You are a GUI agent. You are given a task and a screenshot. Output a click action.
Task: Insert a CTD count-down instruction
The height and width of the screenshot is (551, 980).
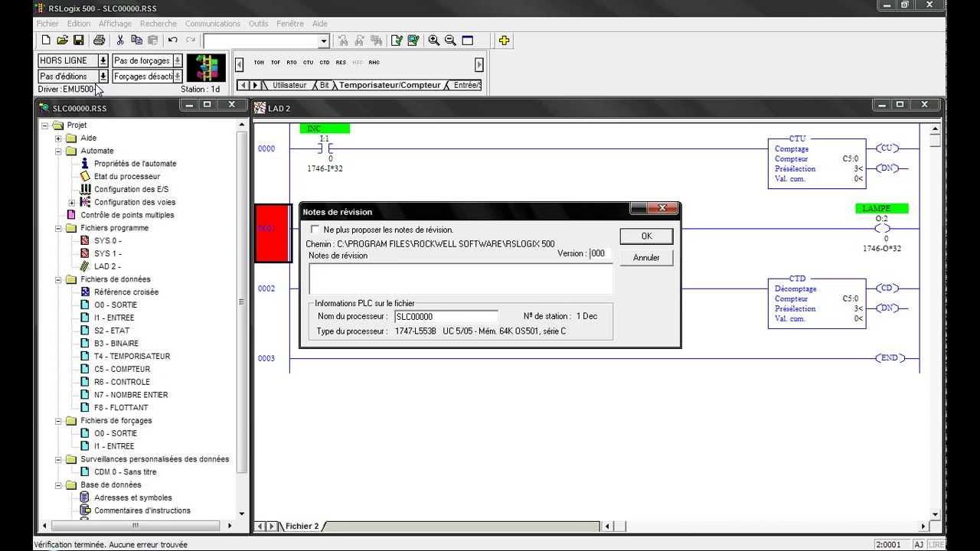[325, 63]
